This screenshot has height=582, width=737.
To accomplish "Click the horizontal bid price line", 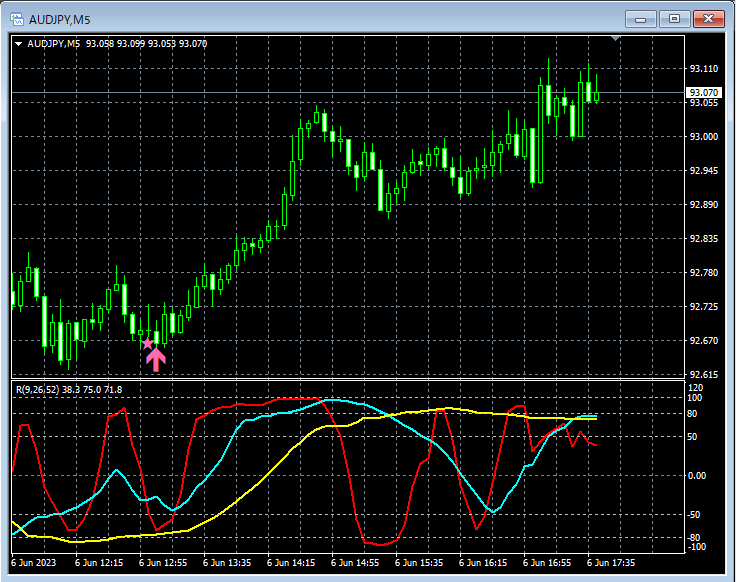I will point(348,93).
